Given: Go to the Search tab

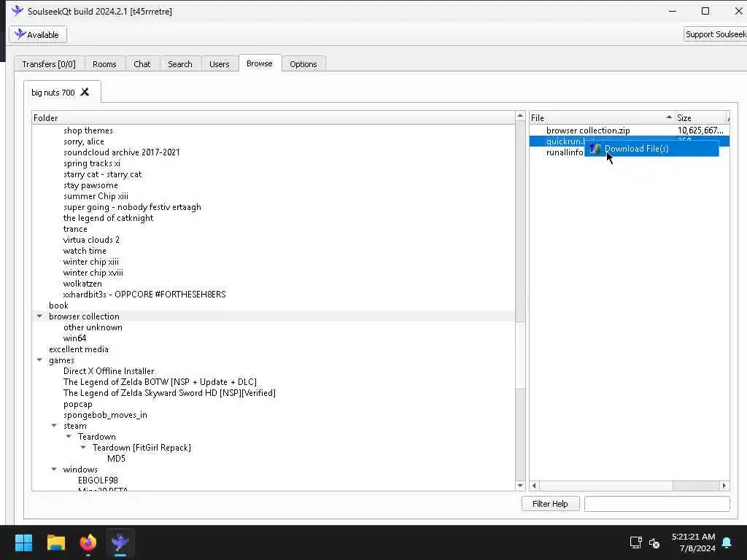Looking at the screenshot, I should 179,64.
